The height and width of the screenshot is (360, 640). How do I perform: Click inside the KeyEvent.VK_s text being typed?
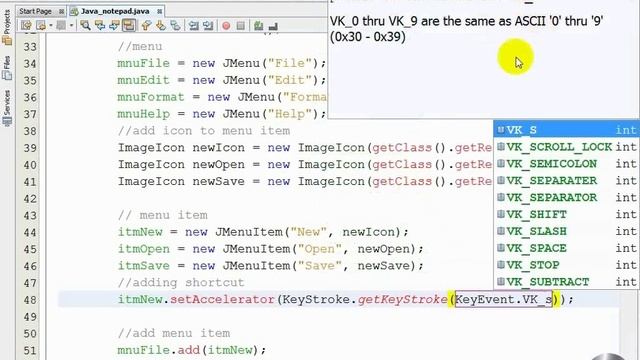pyautogui.click(x=503, y=300)
